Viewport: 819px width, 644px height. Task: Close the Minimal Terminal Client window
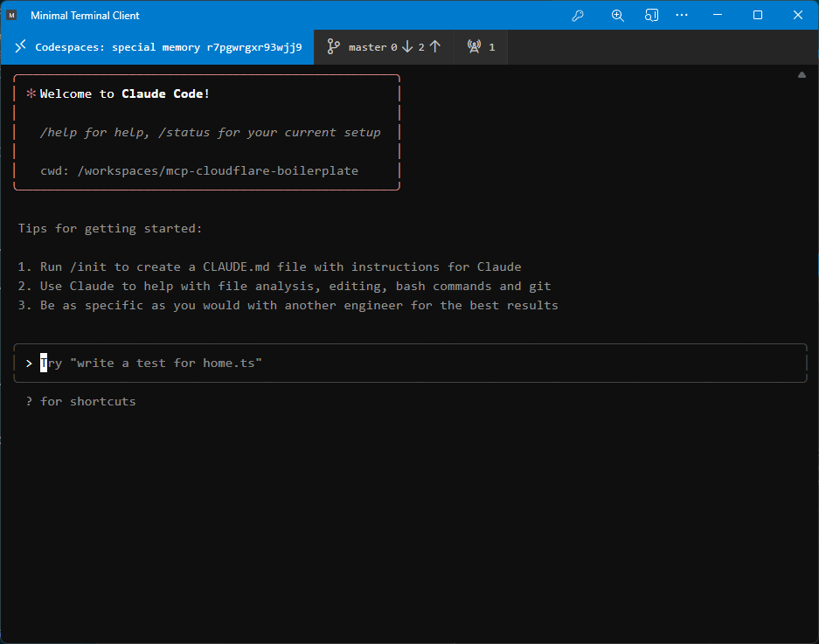[797, 15]
